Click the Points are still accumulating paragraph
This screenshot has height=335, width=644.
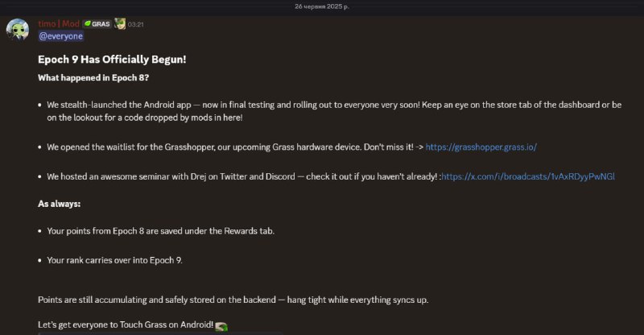pyautogui.click(x=233, y=300)
